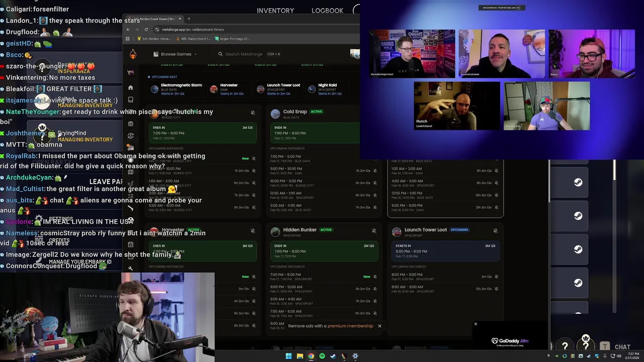Viewport: 644px width, 362px height.
Task: Click the Cold Snap ACTIVE status badge
Action: (x=316, y=112)
